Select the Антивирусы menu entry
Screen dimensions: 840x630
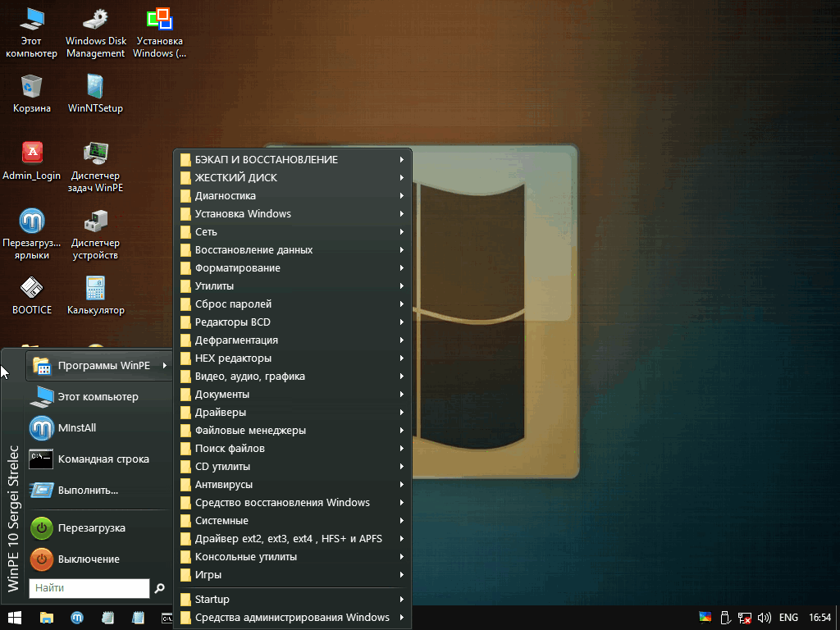293,485
